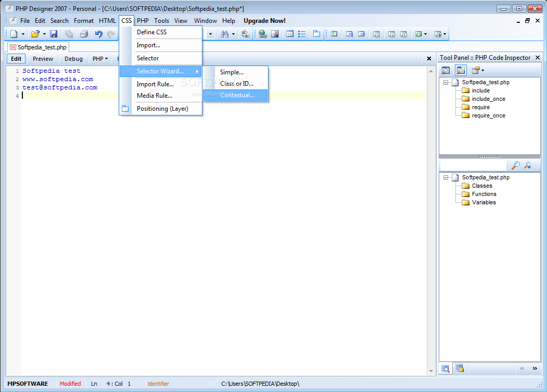Select the Softpedia_test.php document tab
This screenshot has height=392, width=547.
click(x=38, y=47)
